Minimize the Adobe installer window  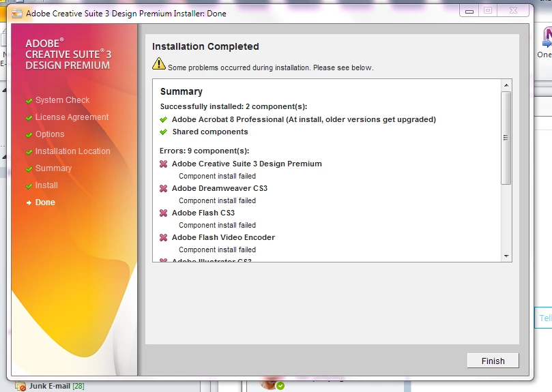(469, 12)
